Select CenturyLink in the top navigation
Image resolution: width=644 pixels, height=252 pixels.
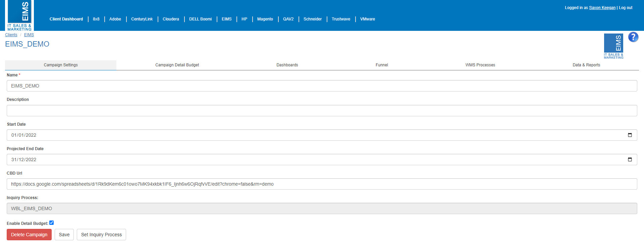point(142,19)
